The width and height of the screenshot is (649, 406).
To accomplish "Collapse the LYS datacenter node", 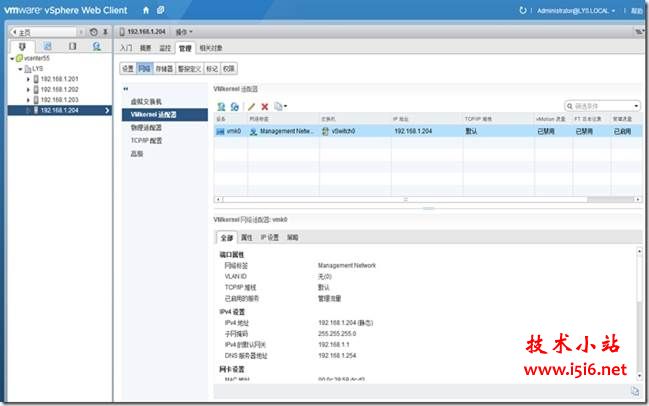I will [20, 69].
